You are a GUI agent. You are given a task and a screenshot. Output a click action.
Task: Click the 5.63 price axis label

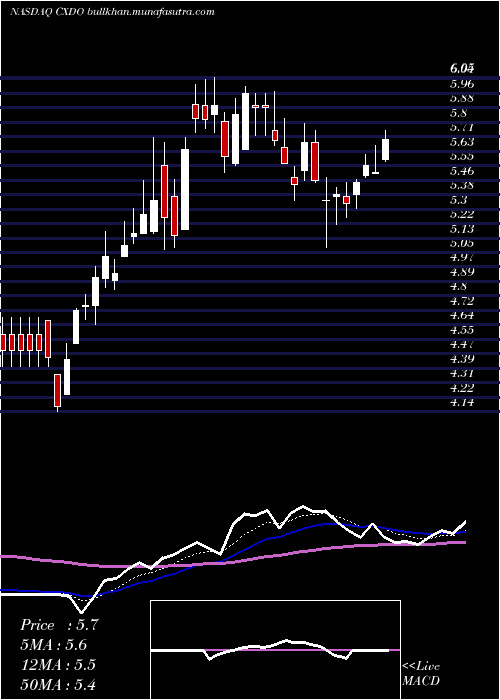(462, 142)
